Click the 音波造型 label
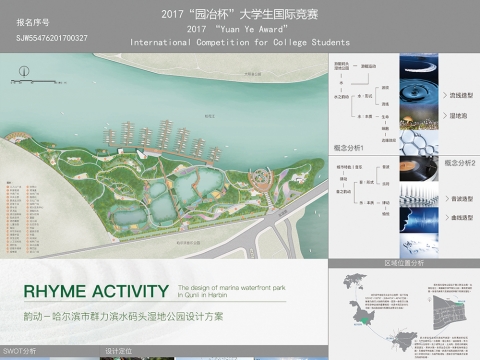 [462, 199]
